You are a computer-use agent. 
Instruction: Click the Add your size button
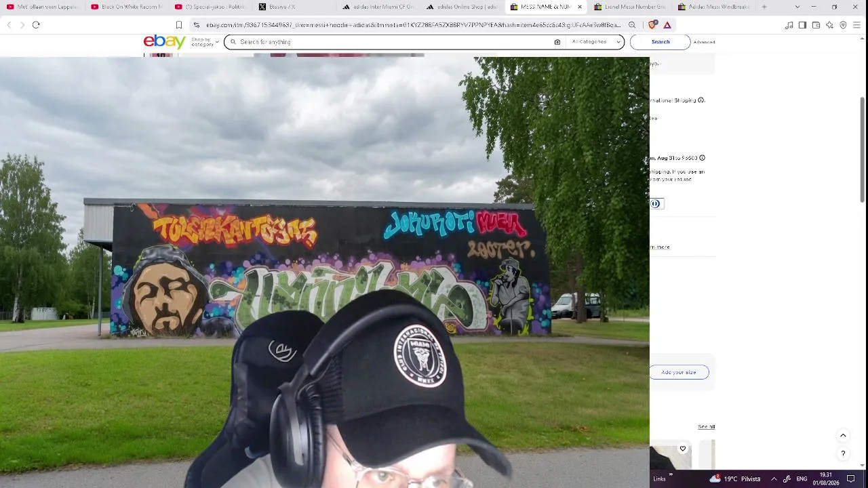pyautogui.click(x=679, y=372)
